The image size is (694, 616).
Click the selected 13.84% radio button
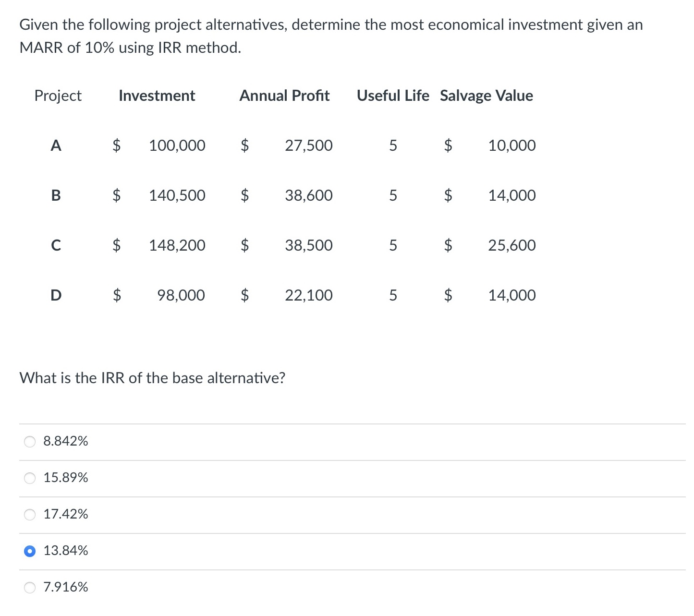point(30,551)
